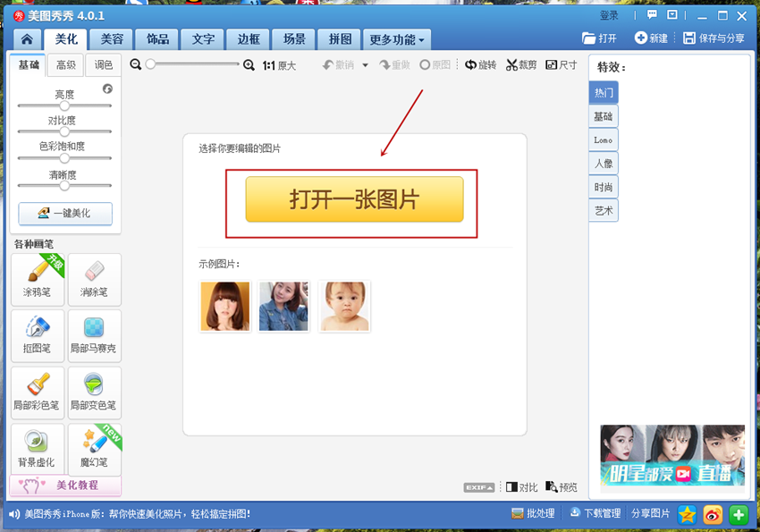The width and height of the screenshot is (760, 532).
Task: Select the 调色 color toning tab
Action: click(103, 65)
